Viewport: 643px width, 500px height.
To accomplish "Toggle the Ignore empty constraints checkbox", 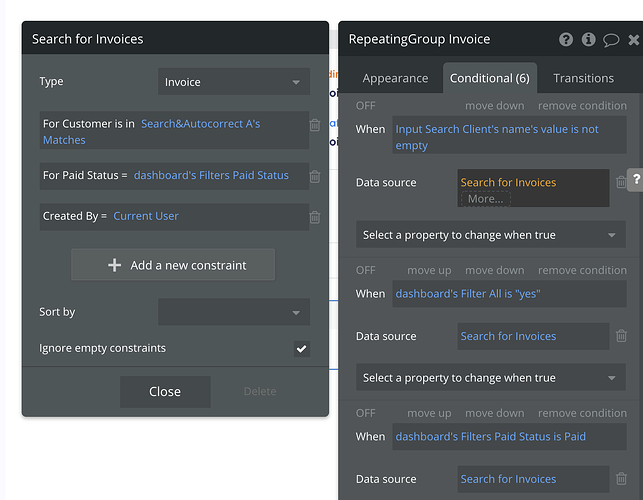I will click(x=302, y=349).
